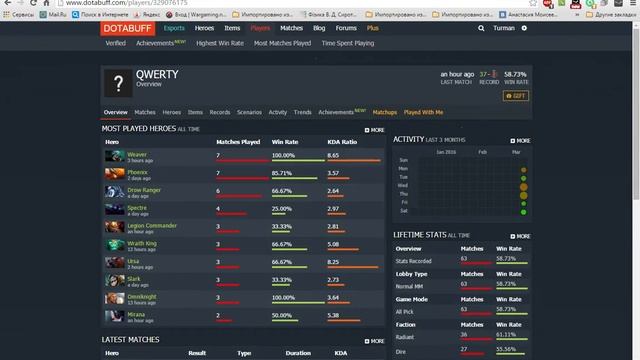Switch to the Matchups tab
Screen dimensions: 640x360
(384, 112)
